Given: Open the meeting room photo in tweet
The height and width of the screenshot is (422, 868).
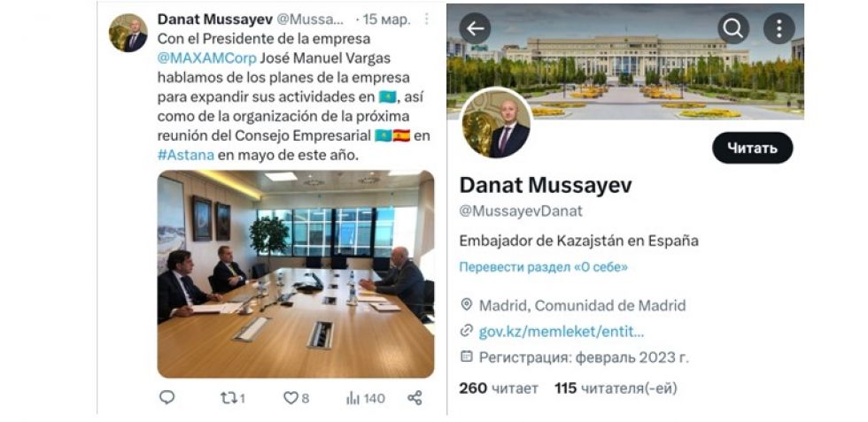Looking at the screenshot, I should pos(296,273).
